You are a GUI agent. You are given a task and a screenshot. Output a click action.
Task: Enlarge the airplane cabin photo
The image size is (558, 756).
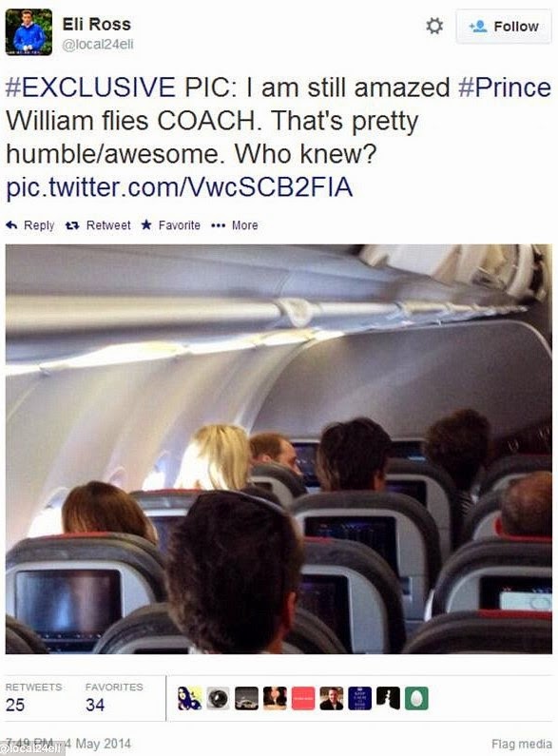[x=279, y=449]
